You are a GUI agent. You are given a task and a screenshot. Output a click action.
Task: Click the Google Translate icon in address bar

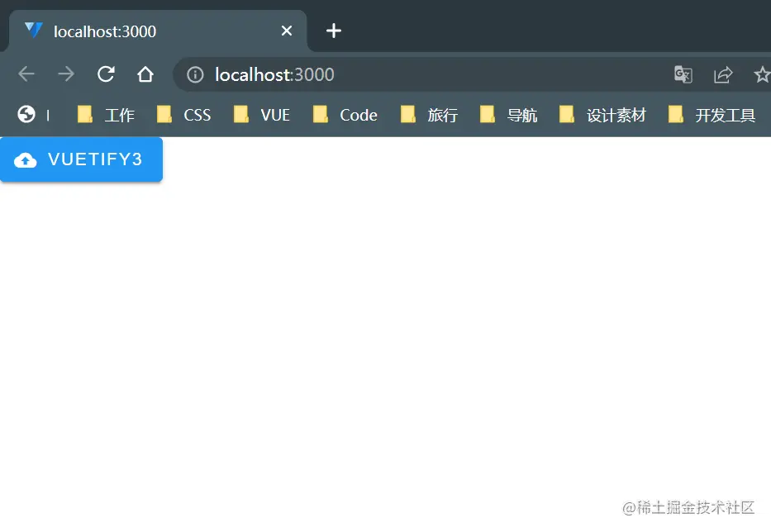[x=683, y=74]
